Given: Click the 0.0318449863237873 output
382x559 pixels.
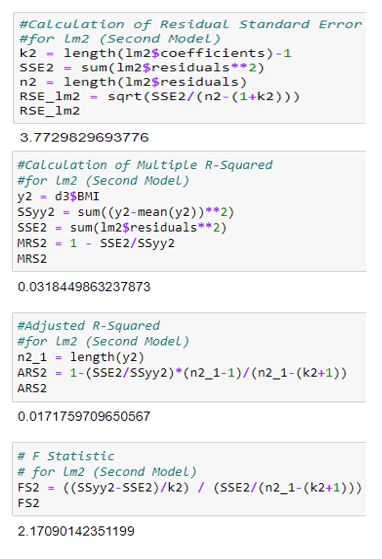Looking at the screenshot, I should (x=84, y=287).
